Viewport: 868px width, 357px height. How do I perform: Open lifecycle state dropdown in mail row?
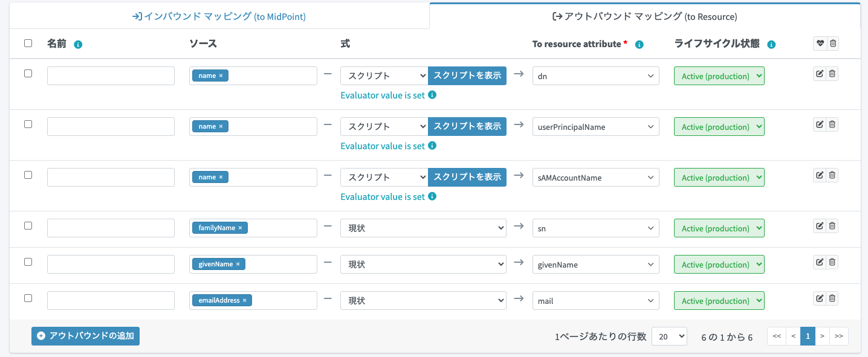pyautogui.click(x=719, y=300)
